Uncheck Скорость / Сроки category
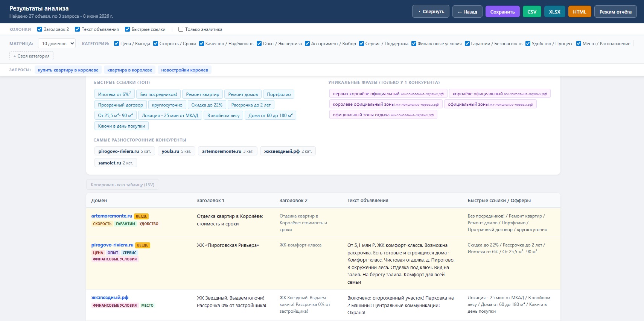 (x=155, y=44)
